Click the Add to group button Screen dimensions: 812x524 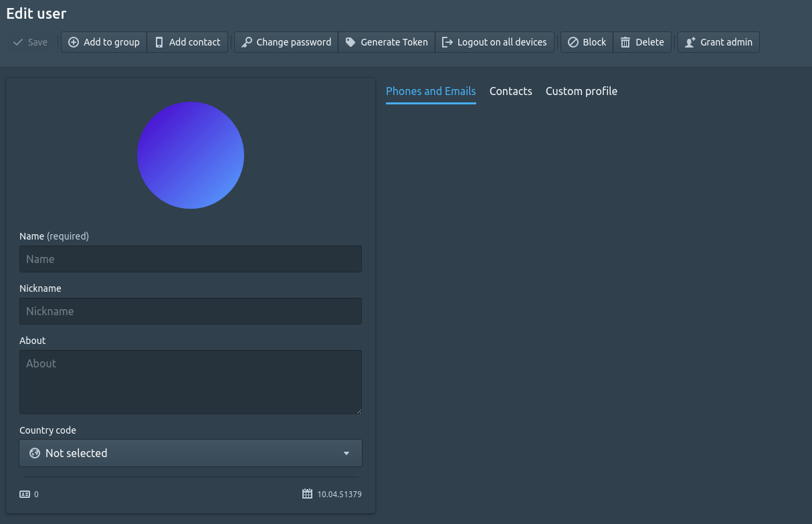click(x=104, y=42)
